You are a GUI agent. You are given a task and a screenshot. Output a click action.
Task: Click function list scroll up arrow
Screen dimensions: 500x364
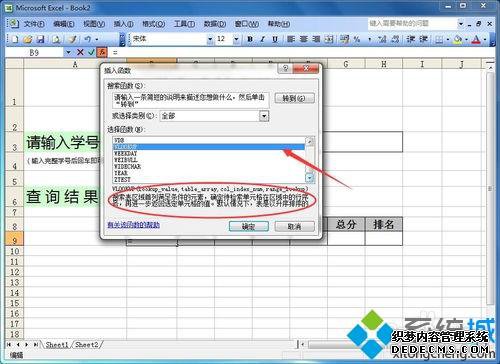pos(310,141)
